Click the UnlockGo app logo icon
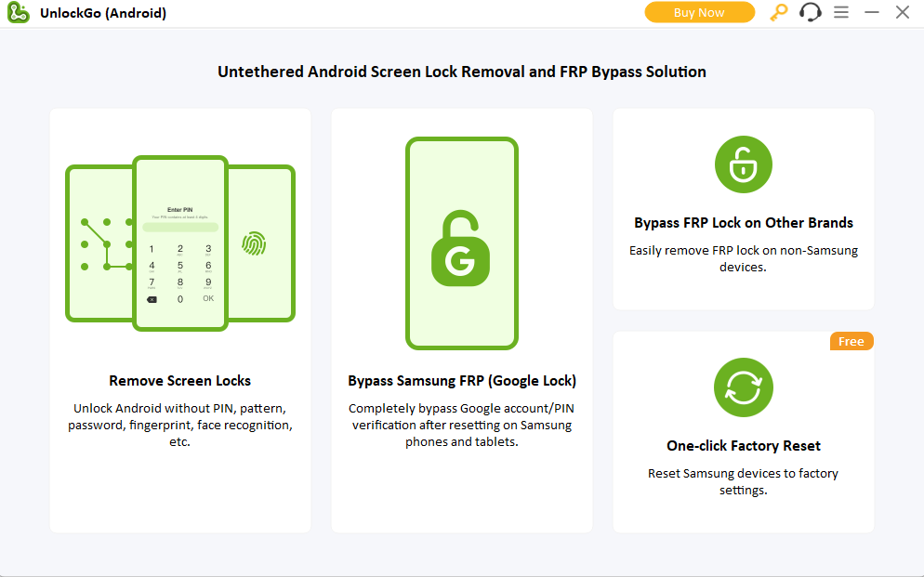The height and width of the screenshot is (577, 924). [19, 13]
